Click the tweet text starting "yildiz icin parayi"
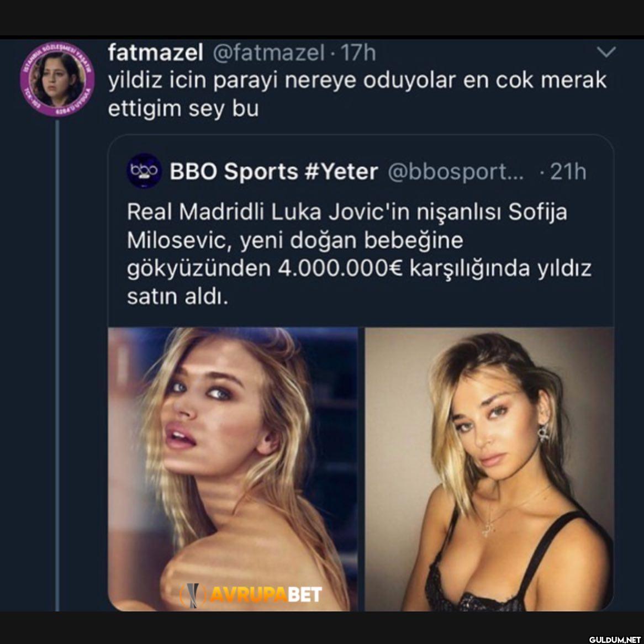 (x=357, y=94)
